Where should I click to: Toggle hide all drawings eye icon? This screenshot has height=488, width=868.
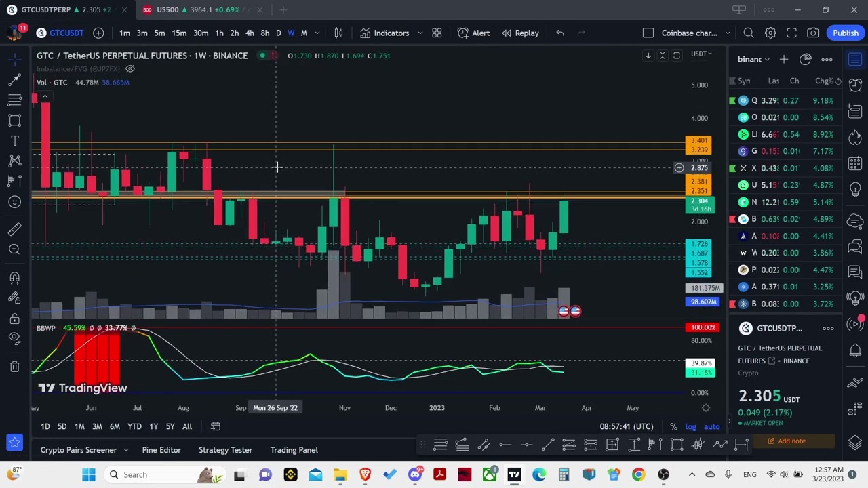[14, 338]
